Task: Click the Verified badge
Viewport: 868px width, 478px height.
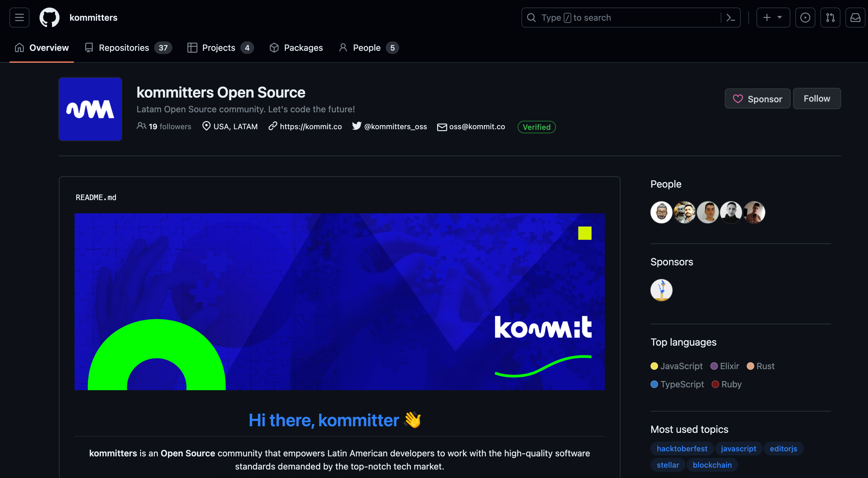Action: (x=536, y=127)
